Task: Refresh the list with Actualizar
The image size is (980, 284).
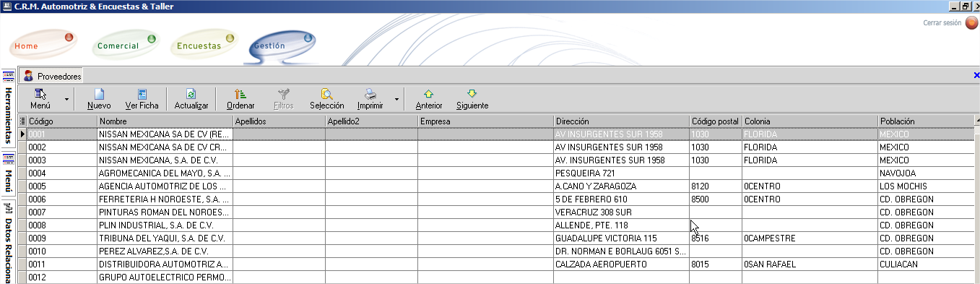Action: [191, 99]
